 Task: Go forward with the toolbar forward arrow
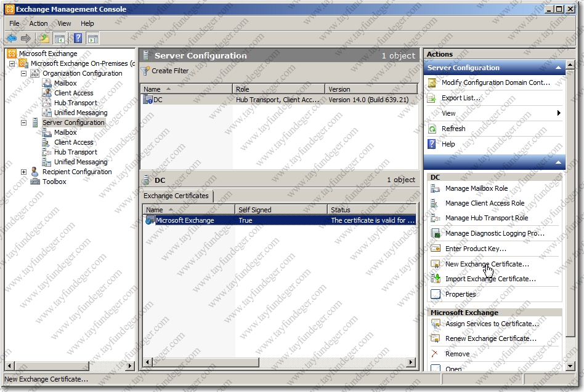(x=26, y=38)
